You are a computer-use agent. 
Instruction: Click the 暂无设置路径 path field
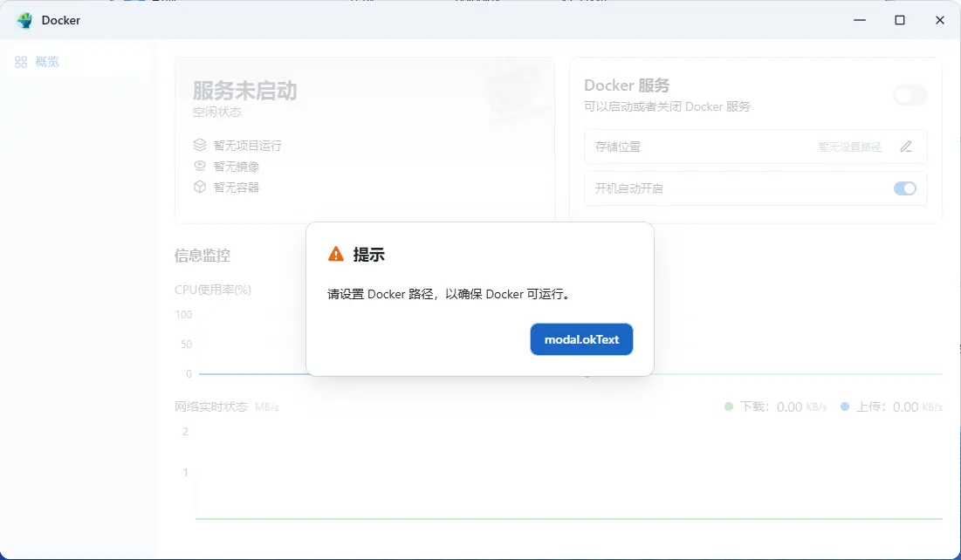pos(849,147)
